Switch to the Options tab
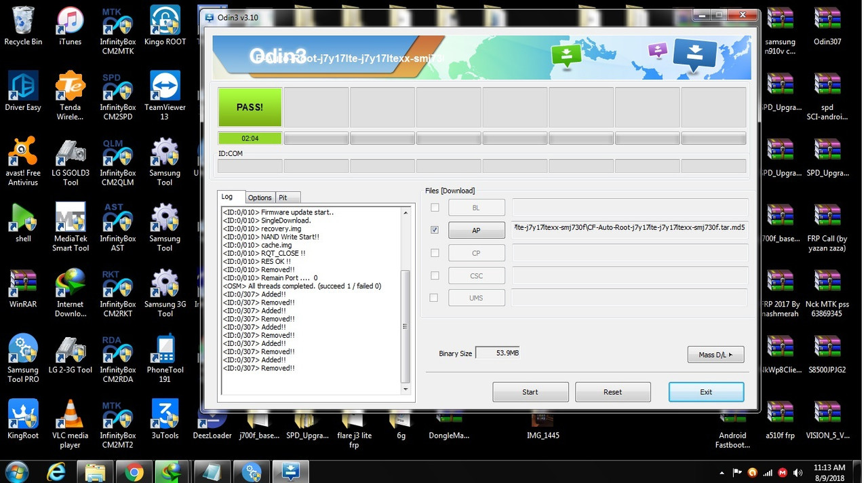Screen dimensions: 868x483 click(260, 197)
